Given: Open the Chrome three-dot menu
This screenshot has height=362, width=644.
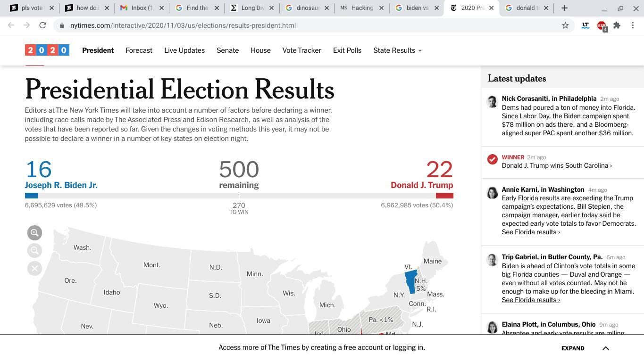Looking at the screenshot, I should coord(633,25).
